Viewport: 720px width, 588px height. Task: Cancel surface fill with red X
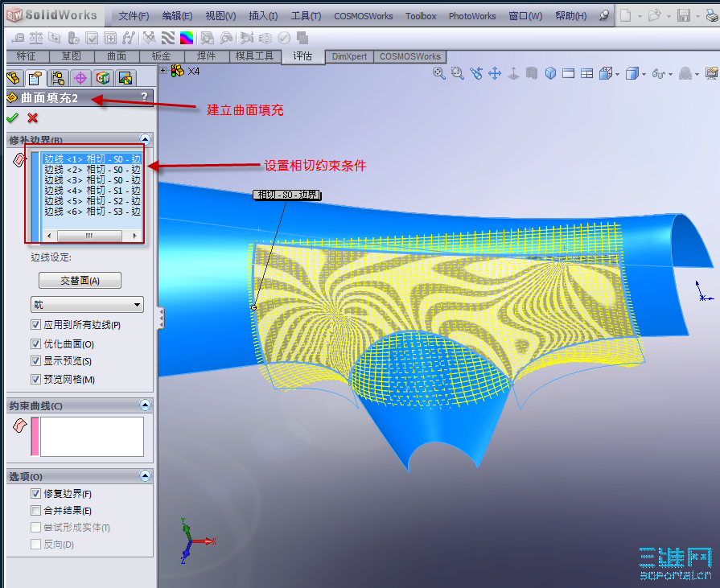coord(32,118)
